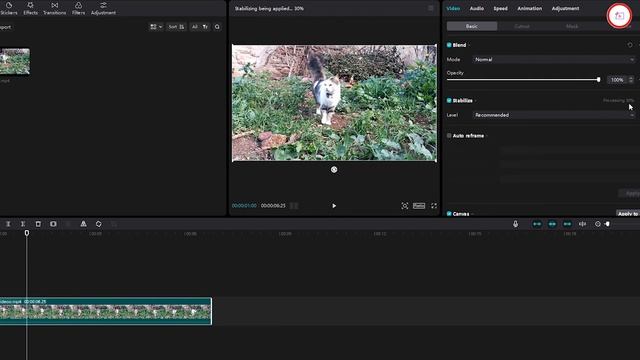Click the microphone voiceover record icon
This screenshot has width=640, height=360.
pos(516,224)
